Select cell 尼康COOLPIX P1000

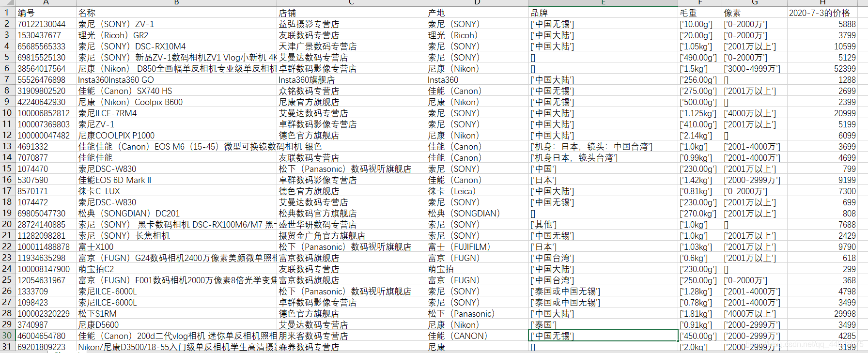[x=176, y=135]
